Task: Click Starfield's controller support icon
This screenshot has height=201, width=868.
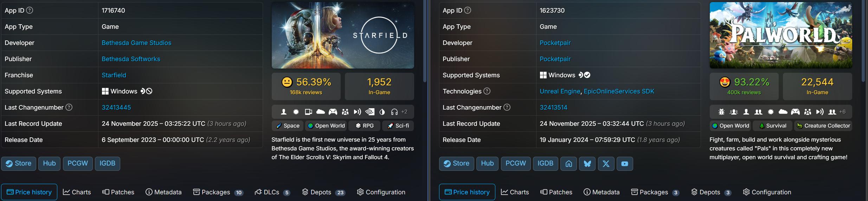Action: tap(333, 112)
